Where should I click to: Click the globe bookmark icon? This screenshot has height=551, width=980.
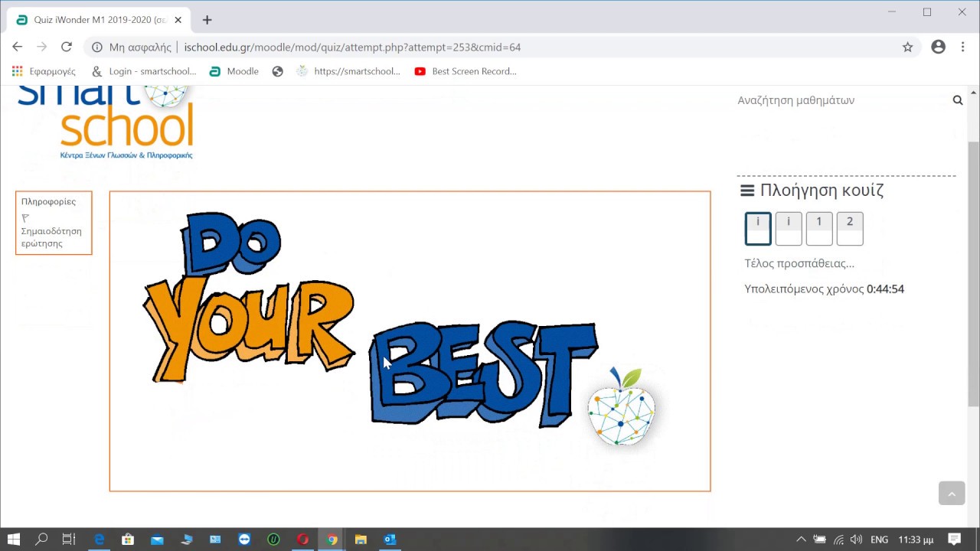pos(277,71)
